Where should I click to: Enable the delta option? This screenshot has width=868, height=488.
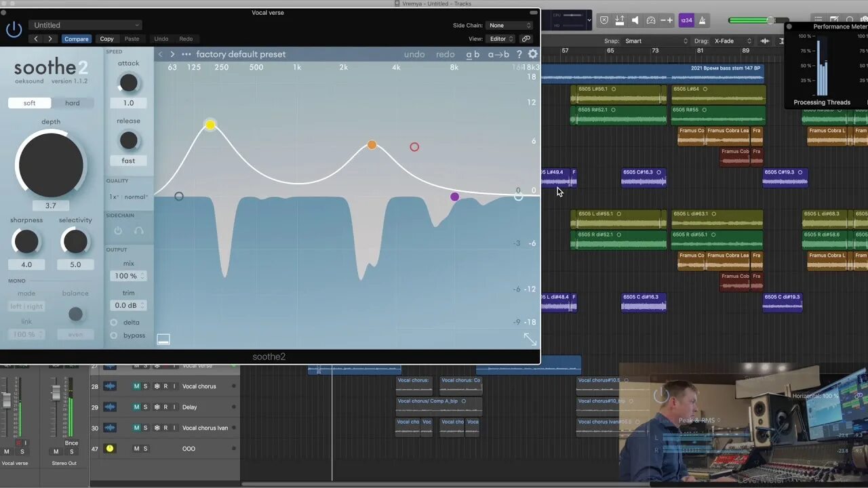113,323
